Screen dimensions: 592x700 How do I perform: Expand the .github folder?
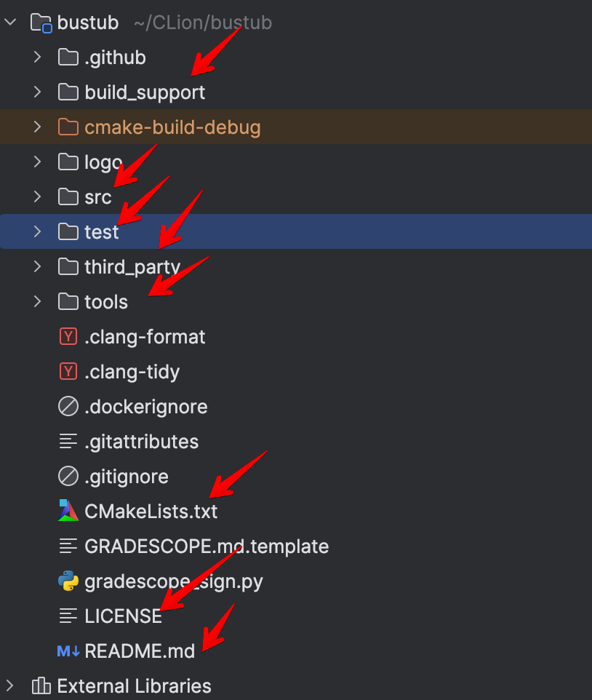37,57
